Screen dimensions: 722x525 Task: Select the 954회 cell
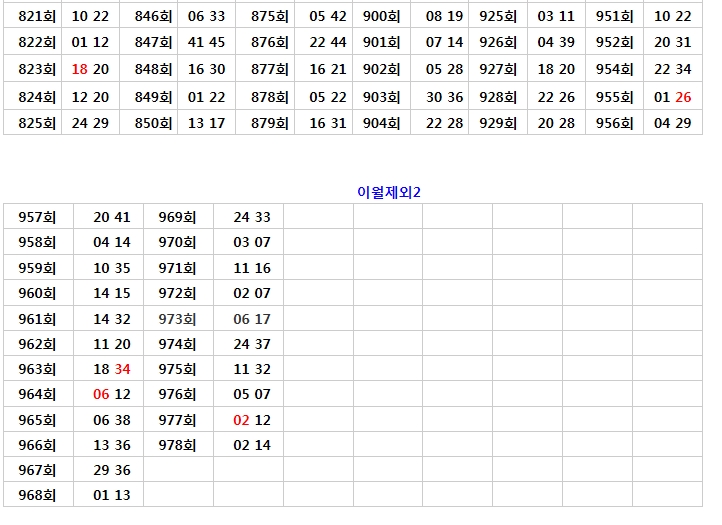614,69
